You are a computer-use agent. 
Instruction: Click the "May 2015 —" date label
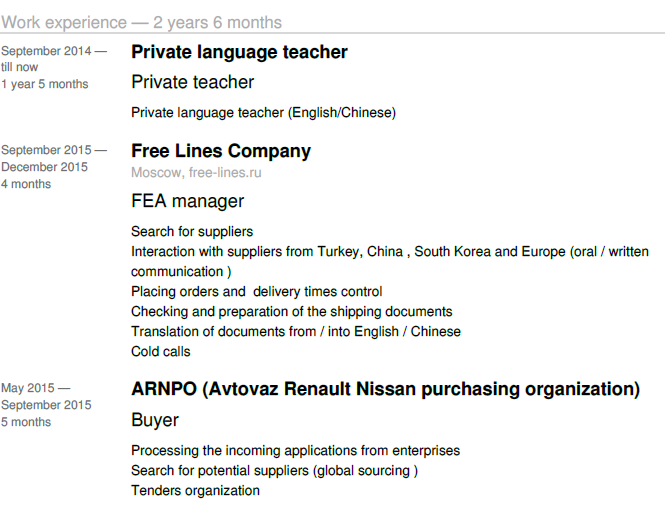tap(36, 388)
